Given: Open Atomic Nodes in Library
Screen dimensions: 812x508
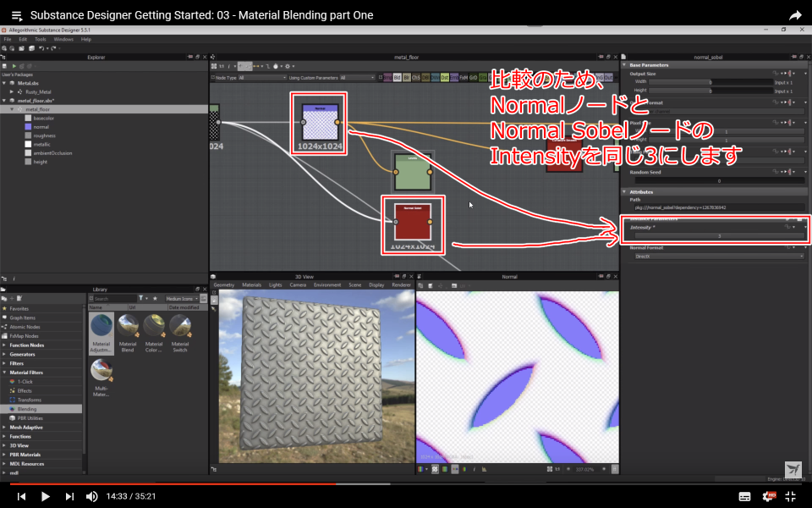Looking at the screenshot, I should point(25,327).
